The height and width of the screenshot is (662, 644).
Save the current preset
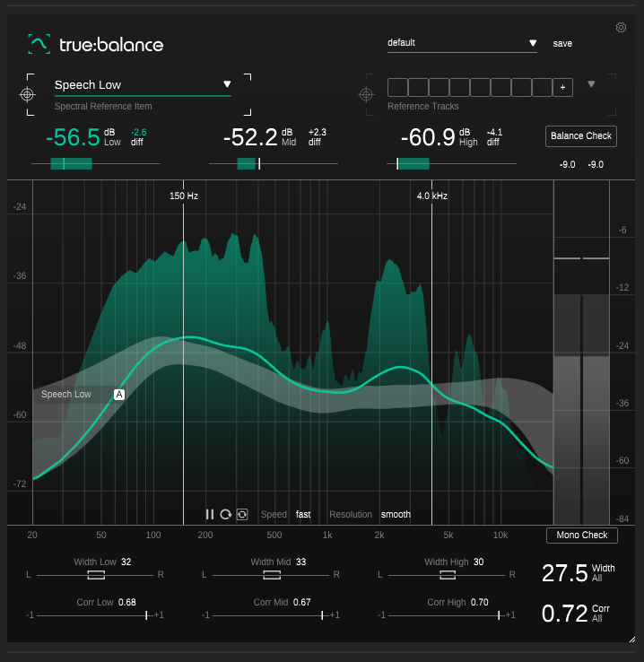(562, 43)
